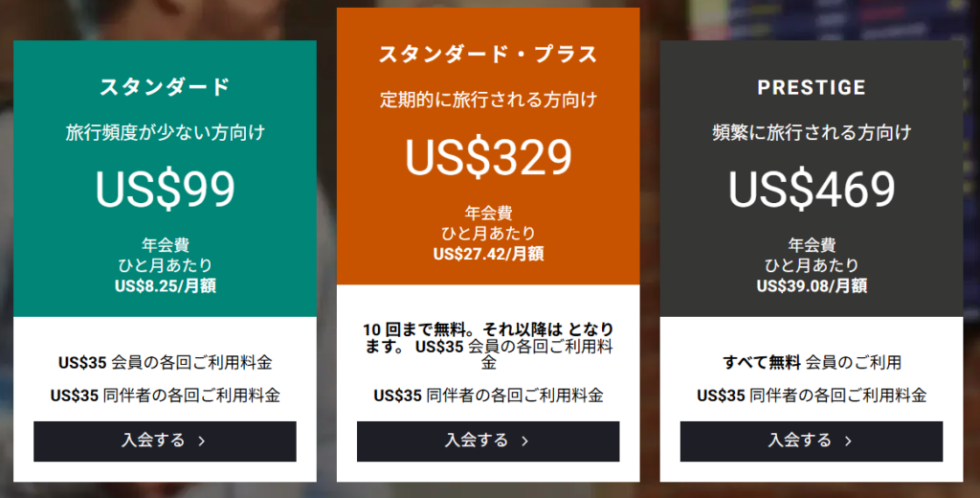Select 入会する button for PRESTIGE plan
The image size is (980, 498).
tap(812, 441)
